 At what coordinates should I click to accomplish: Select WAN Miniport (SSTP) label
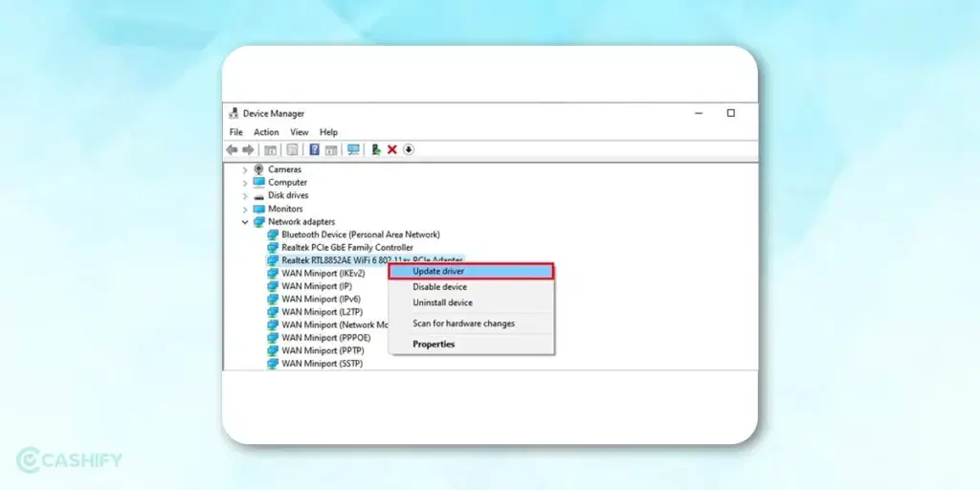tap(322, 363)
